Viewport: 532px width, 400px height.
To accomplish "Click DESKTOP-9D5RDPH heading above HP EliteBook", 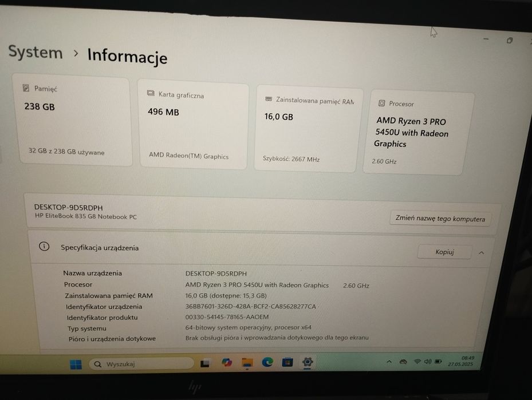I will (69, 208).
